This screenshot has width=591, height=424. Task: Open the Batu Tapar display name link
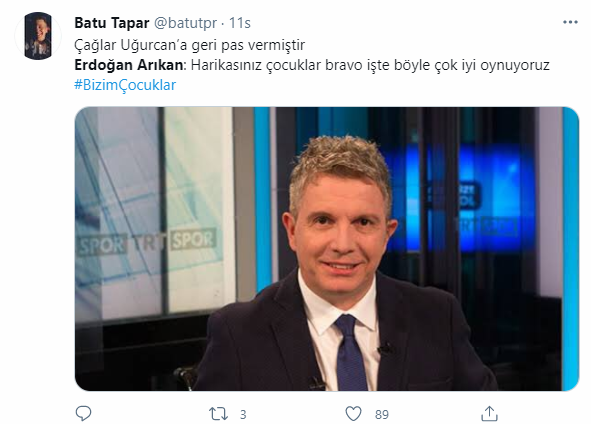pos(112,23)
